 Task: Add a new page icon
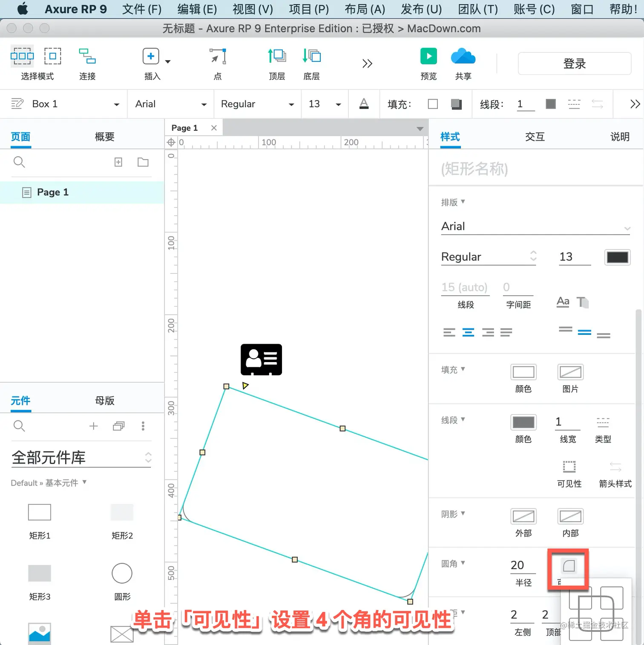pyautogui.click(x=118, y=162)
